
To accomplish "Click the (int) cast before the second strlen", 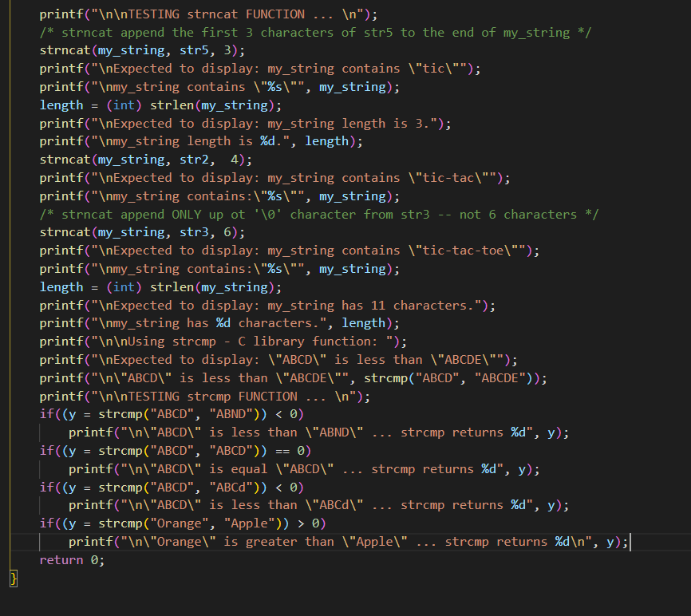I will click(124, 286).
